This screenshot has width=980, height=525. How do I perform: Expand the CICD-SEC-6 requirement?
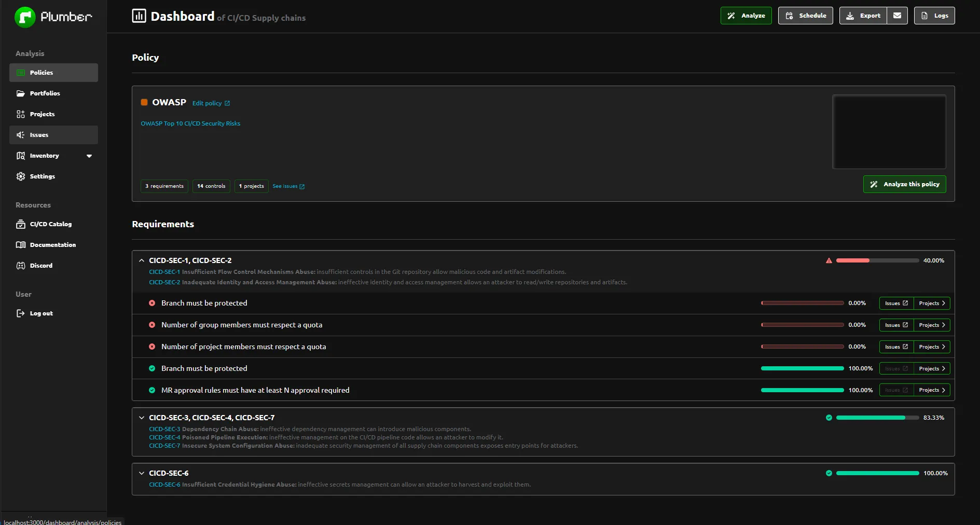[x=142, y=473]
